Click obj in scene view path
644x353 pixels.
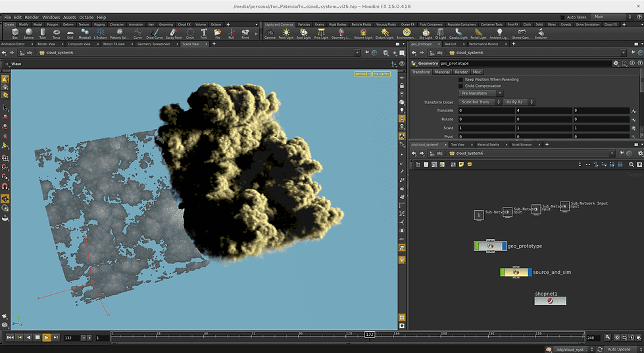pos(30,53)
